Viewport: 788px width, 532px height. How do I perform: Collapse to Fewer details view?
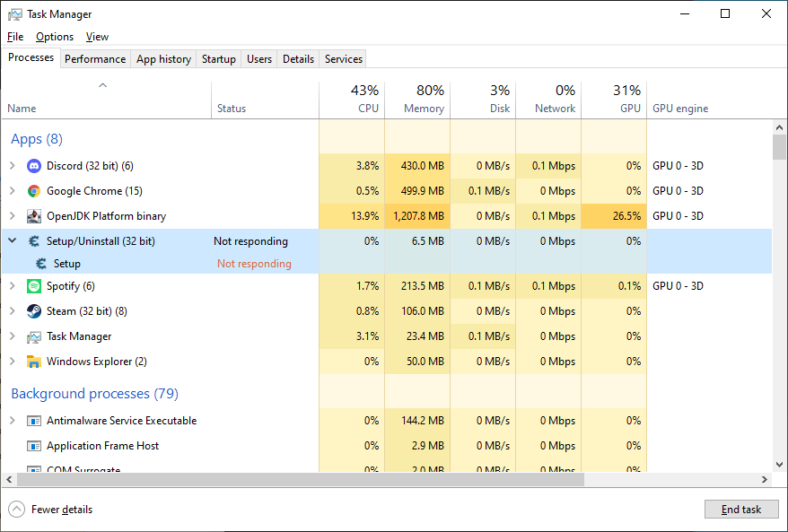52,510
